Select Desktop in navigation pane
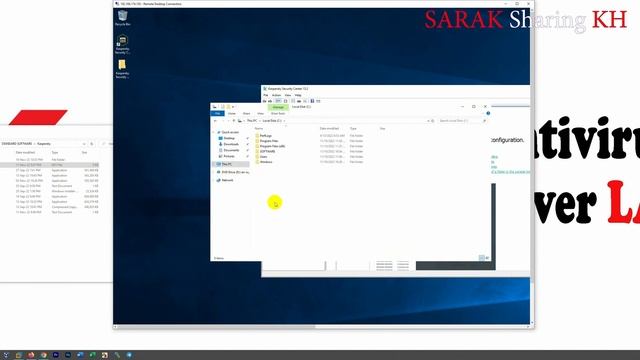640x360 pixels. (227, 138)
